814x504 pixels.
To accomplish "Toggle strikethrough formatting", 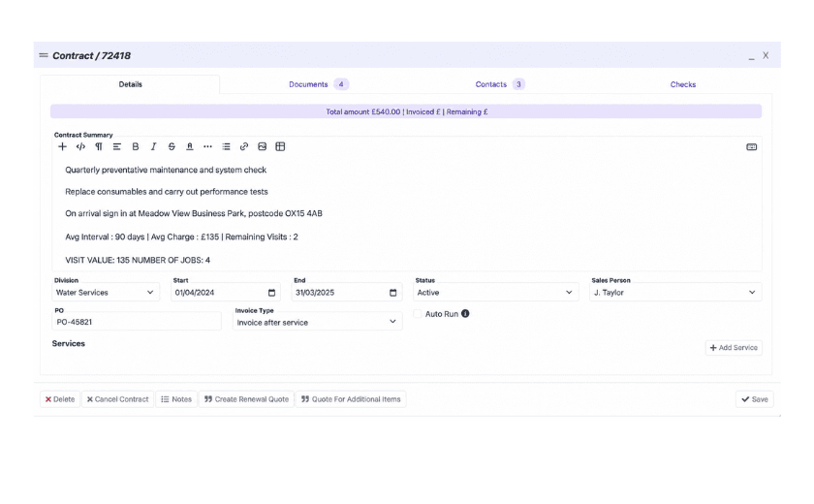I will click(172, 147).
